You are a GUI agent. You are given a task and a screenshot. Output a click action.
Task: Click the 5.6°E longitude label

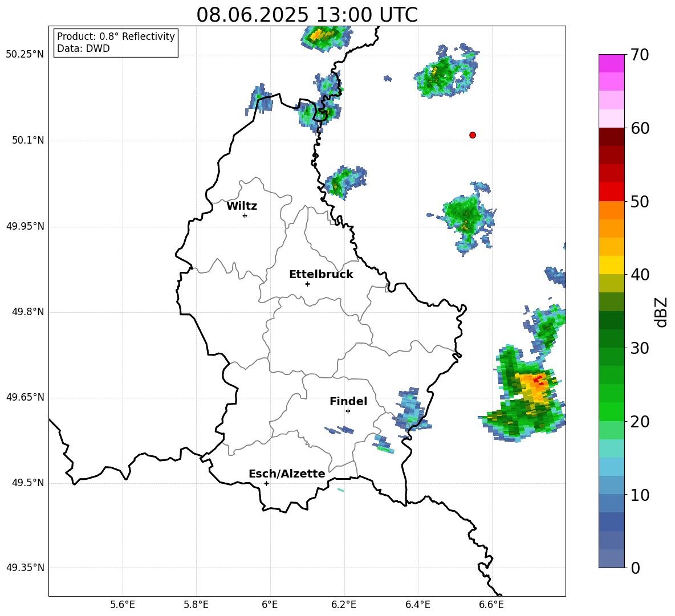pos(123,605)
